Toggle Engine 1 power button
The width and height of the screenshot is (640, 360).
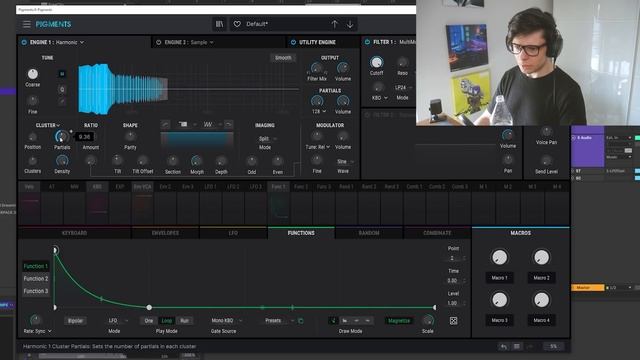(24, 42)
